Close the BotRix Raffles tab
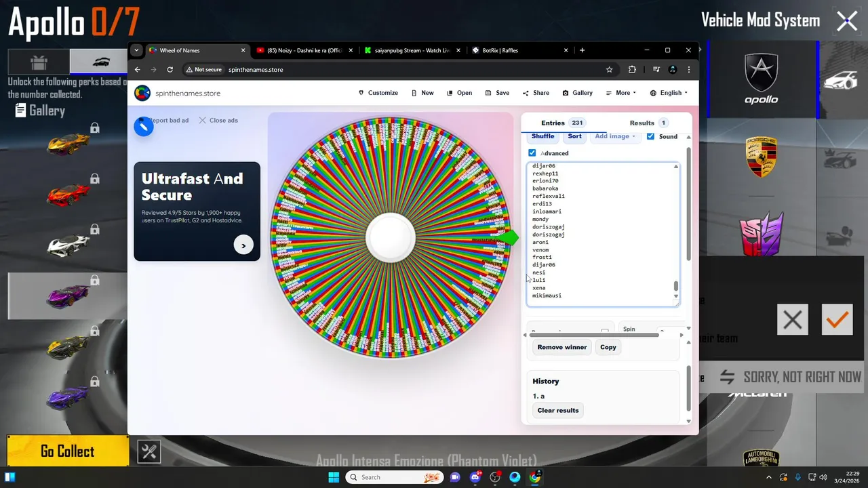The height and width of the screenshot is (488, 868). [x=566, y=50]
